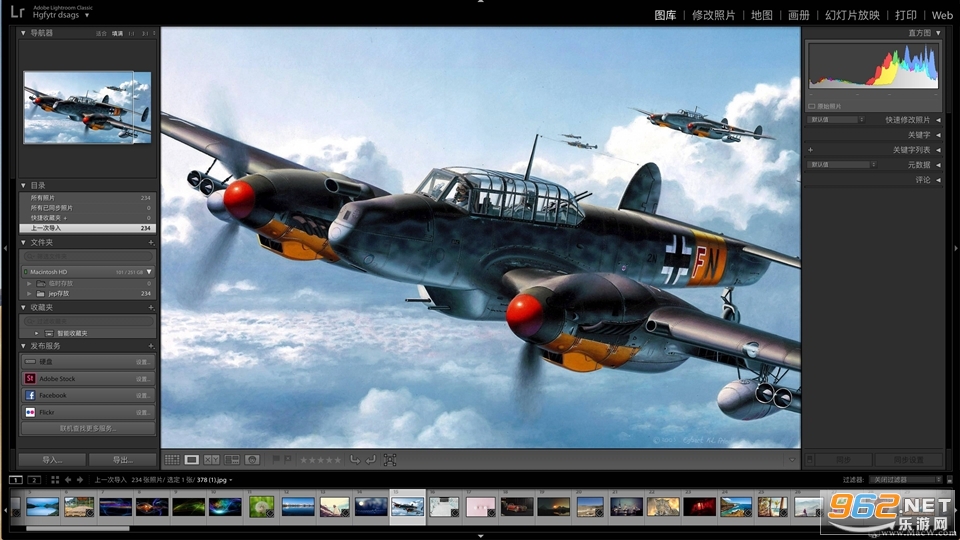Image resolution: width=960 pixels, height=540 pixels.
Task: Click the Import (导入...) button
Action: point(52,460)
